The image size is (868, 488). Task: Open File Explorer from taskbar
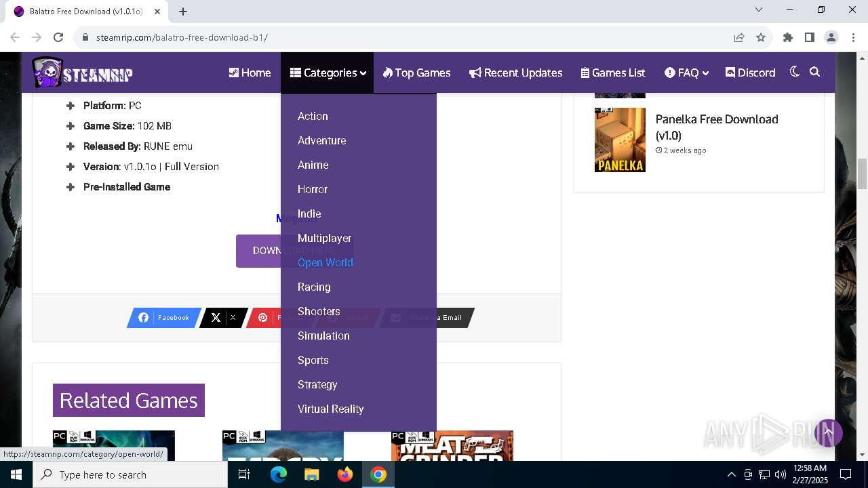[x=312, y=474]
